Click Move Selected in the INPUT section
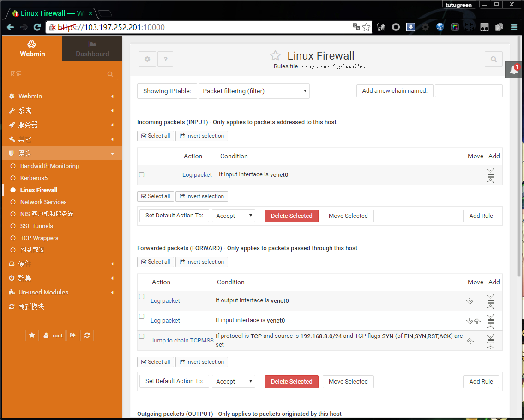 tap(348, 216)
